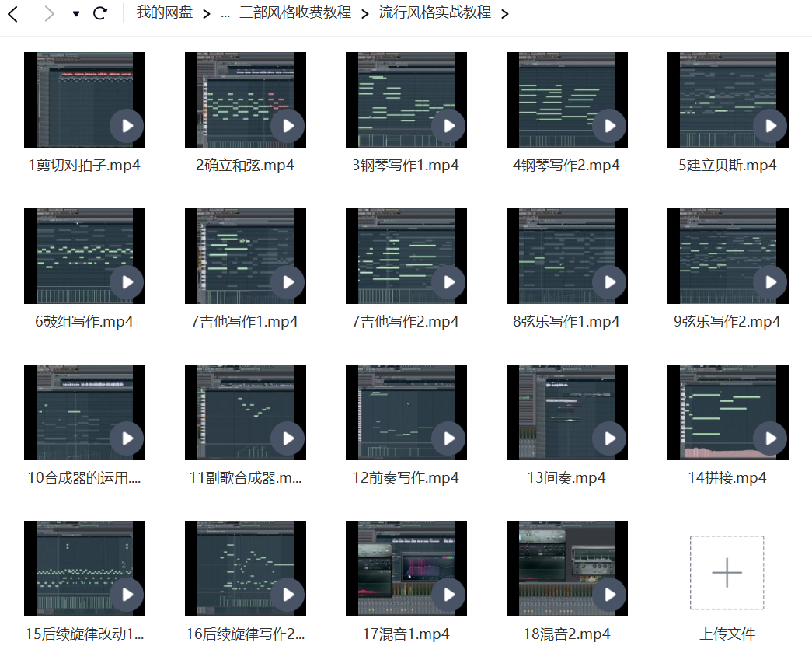The image size is (812, 653).
Task: Play the 10合成器的运用 video
Action: point(127,438)
